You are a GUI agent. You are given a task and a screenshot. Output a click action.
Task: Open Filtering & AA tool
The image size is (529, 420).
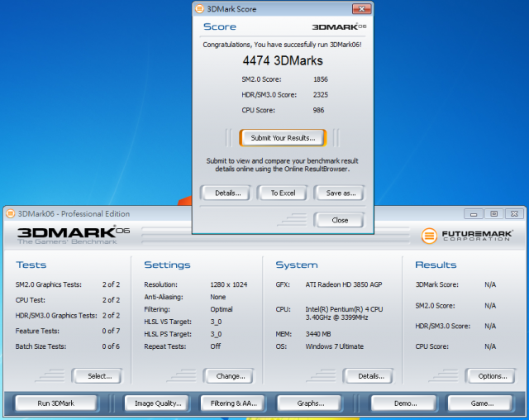tap(232, 403)
